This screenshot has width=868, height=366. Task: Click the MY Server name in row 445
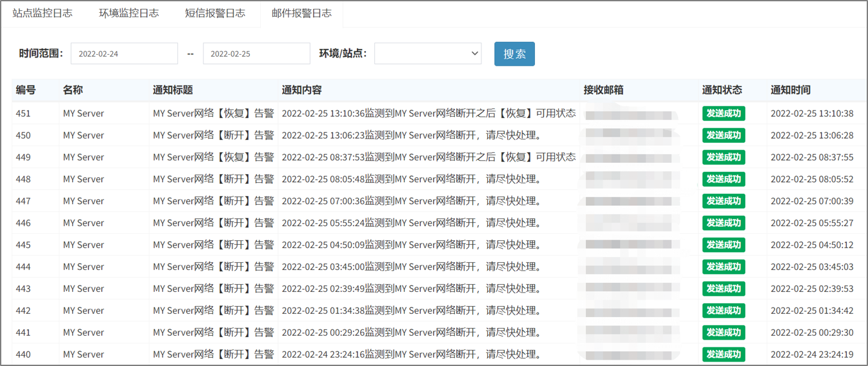(83, 245)
